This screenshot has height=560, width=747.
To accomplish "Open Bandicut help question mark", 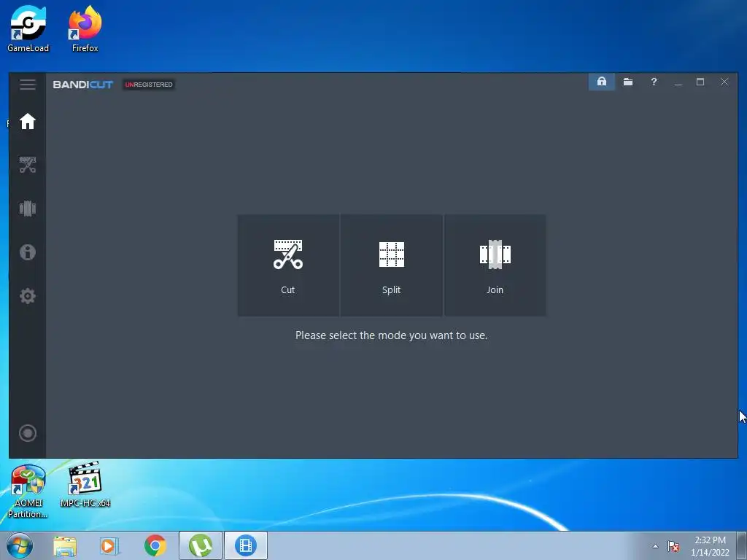I will [654, 82].
